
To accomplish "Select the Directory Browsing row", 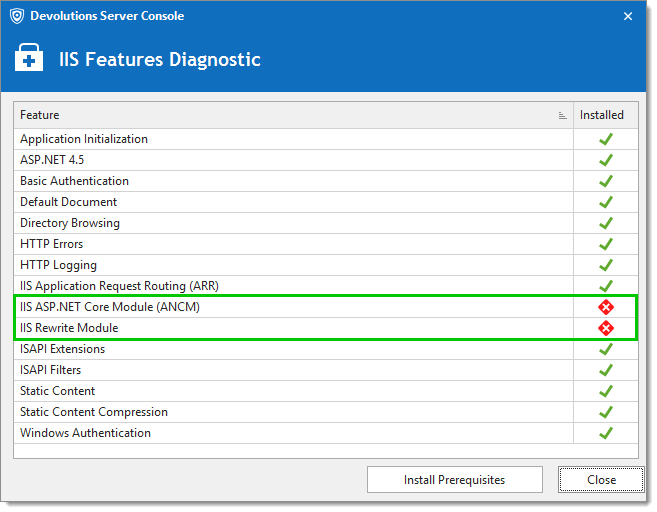I will pos(326,223).
